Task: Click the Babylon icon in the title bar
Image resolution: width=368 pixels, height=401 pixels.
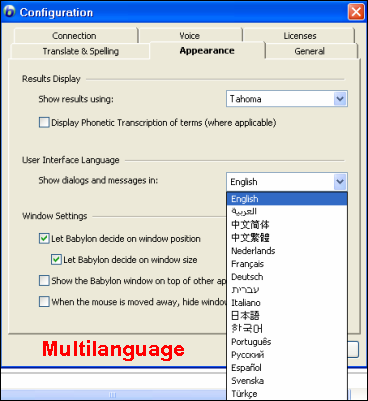Action: [x=9, y=12]
